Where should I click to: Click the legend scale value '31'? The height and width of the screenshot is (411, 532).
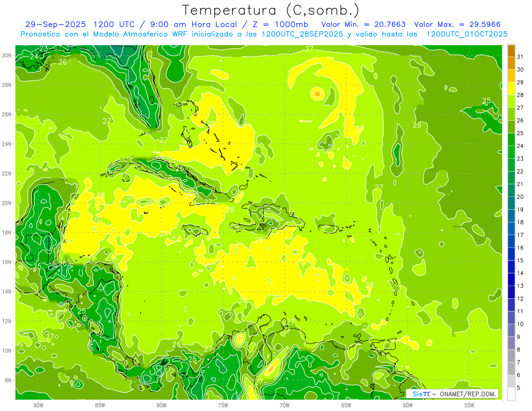click(520, 56)
